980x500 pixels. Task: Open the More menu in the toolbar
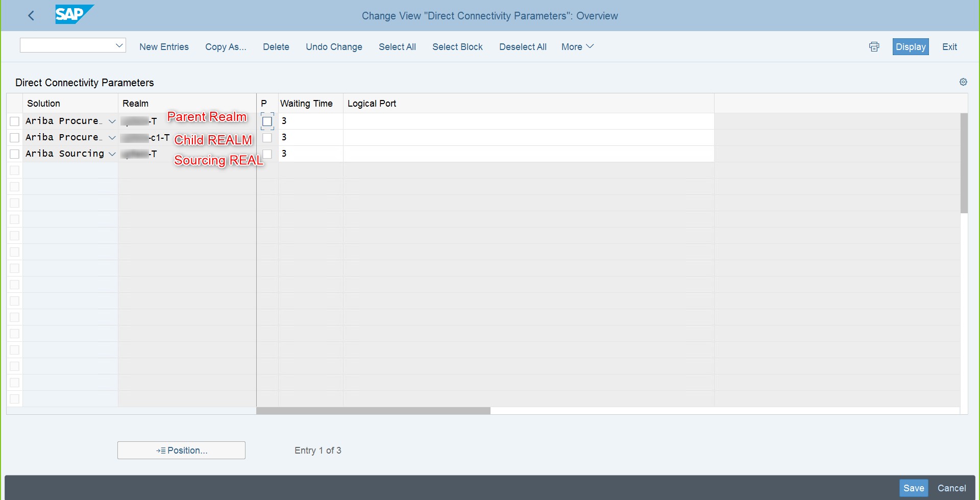pos(577,46)
